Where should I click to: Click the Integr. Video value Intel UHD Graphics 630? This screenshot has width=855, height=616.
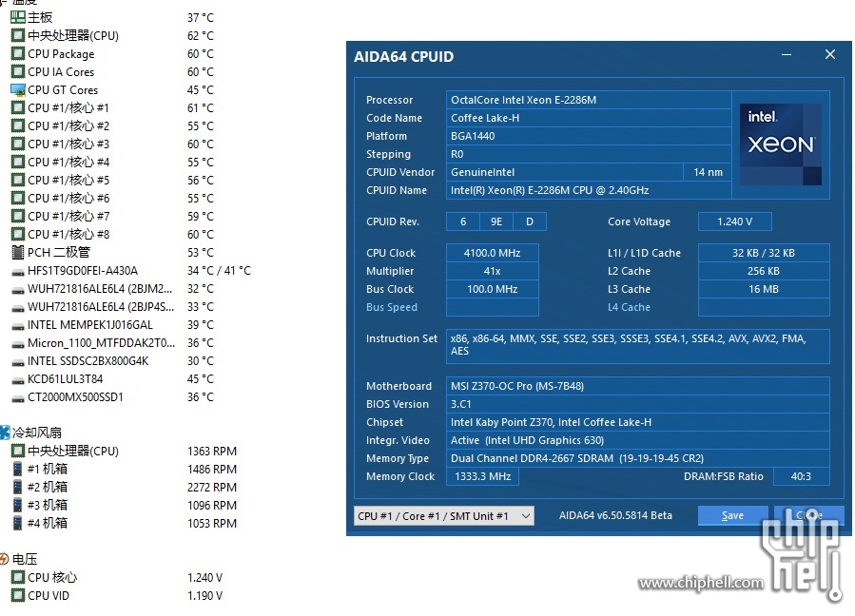637,440
